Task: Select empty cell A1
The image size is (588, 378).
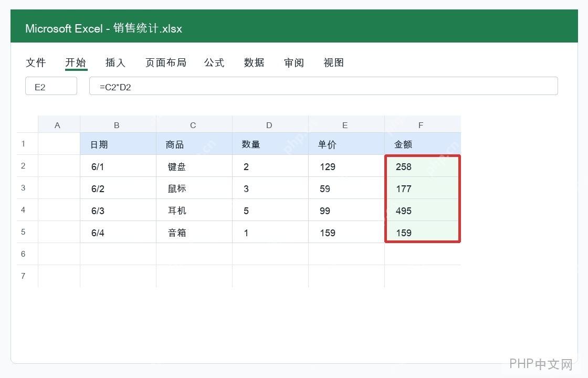Action: click(x=59, y=144)
